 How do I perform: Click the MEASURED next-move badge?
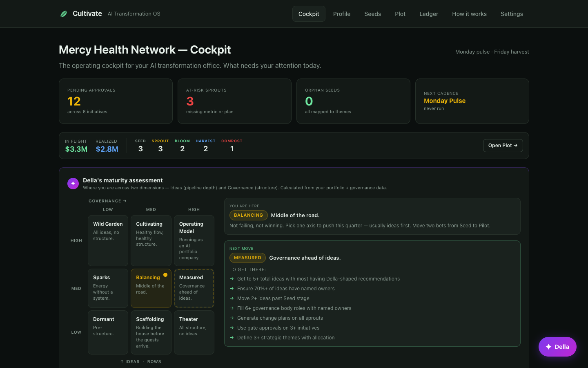tap(247, 258)
